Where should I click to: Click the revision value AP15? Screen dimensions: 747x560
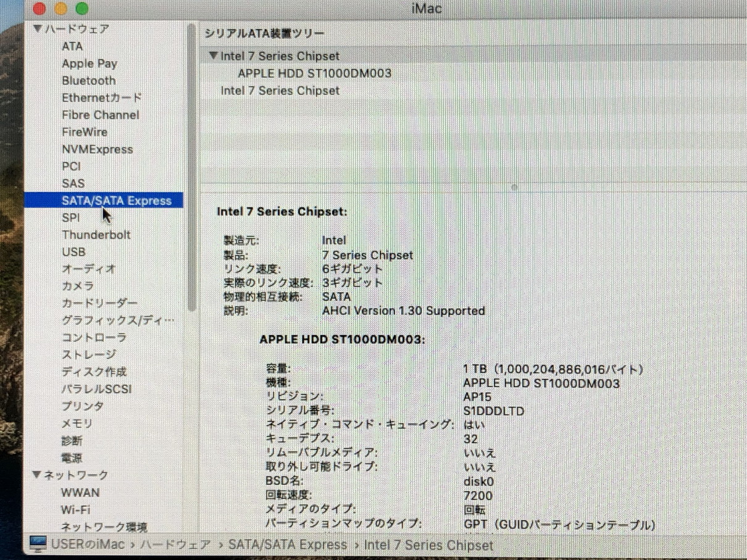pyautogui.click(x=477, y=397)
